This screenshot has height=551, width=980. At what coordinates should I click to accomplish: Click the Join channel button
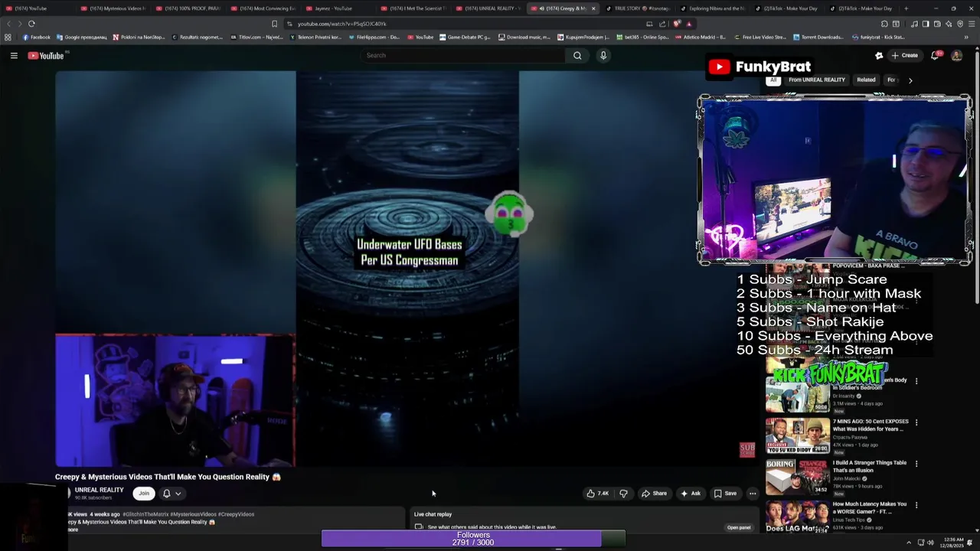[x=144, y=494]
